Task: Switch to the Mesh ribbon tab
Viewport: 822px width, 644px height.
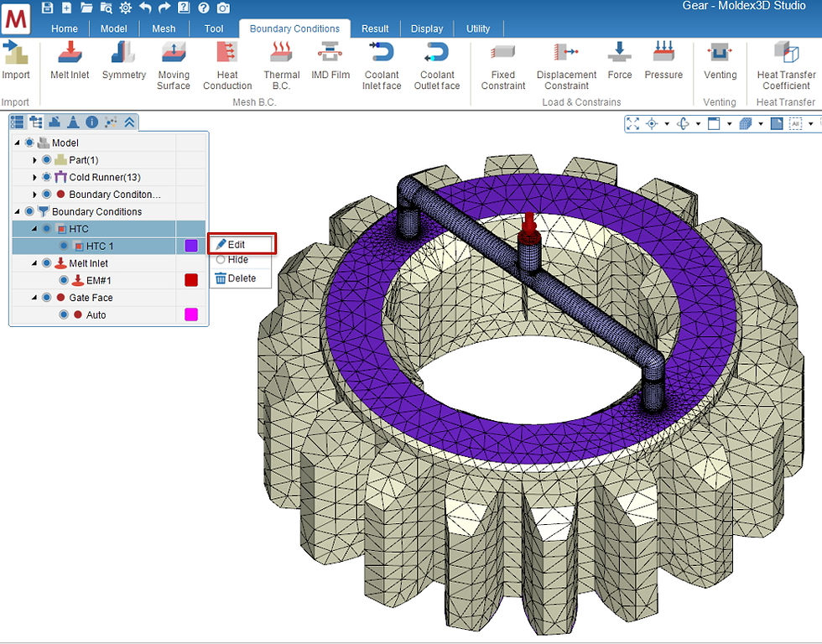Action: [164, 29]
